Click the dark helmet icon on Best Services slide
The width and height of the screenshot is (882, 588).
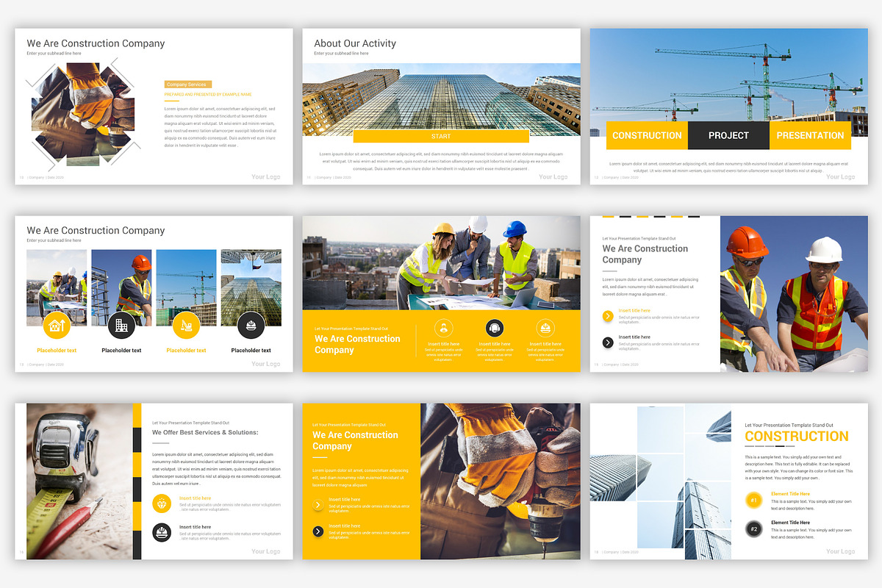click(162, 532)
